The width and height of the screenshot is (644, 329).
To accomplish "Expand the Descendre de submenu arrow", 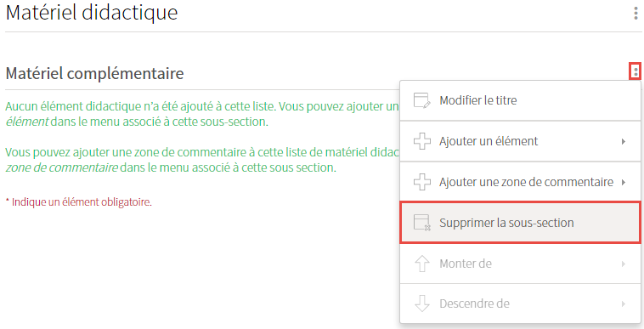I will (x=624, y=304).
